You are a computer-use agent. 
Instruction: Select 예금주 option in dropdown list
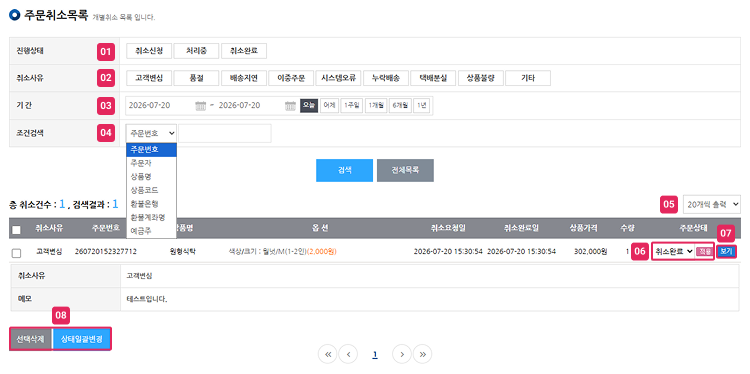click(152, 231)
